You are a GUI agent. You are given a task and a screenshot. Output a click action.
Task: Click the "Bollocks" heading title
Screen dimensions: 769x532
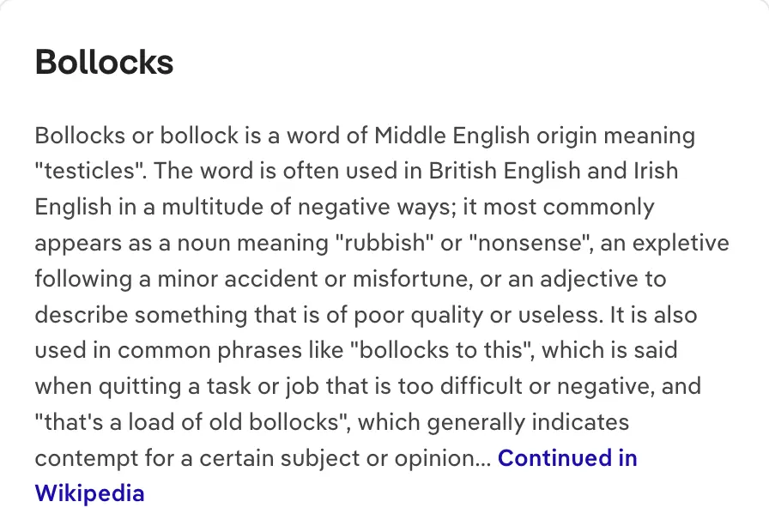point(104,62)
